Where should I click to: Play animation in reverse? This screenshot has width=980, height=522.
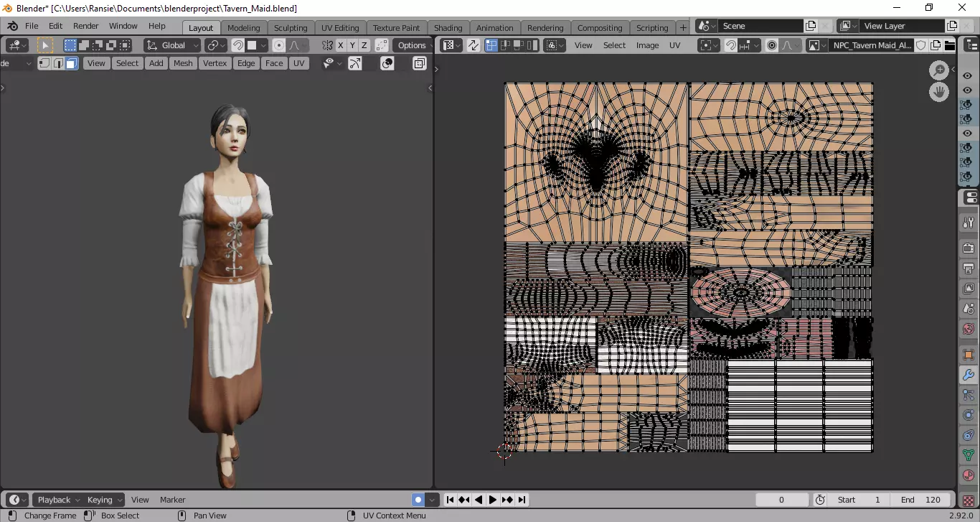[479, 500]
